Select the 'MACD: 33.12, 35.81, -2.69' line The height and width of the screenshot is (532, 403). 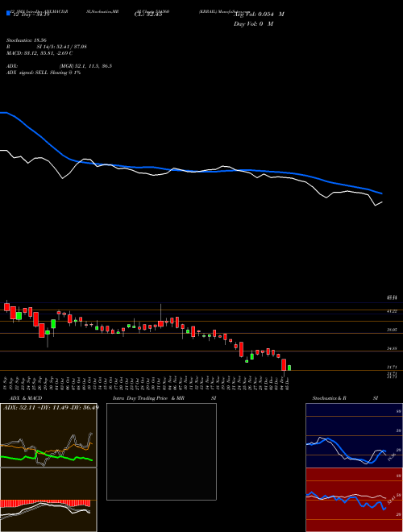(38, 53)
